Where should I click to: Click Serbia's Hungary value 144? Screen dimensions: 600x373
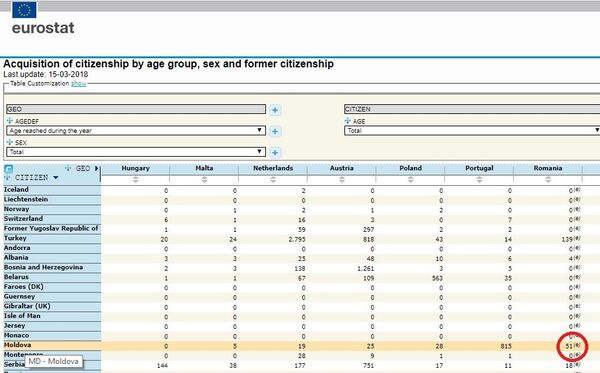[162, 366]
